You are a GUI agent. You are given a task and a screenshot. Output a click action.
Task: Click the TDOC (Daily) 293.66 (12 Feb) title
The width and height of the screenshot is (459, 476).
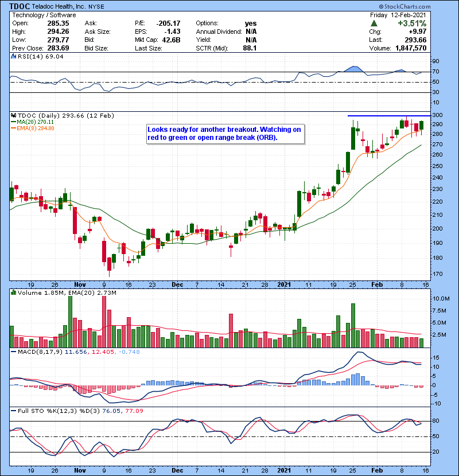[x=65, y=116]
